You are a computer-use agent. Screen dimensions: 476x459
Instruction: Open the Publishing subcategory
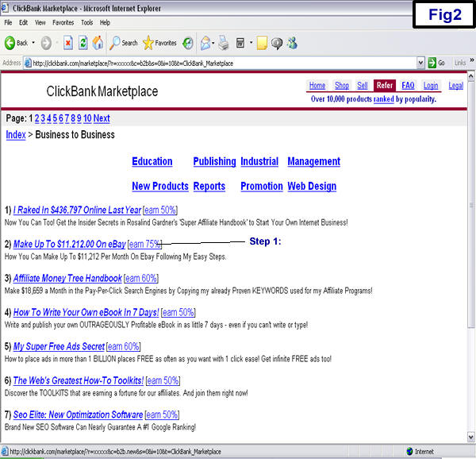pyautogui.click(x=215, y=161)
